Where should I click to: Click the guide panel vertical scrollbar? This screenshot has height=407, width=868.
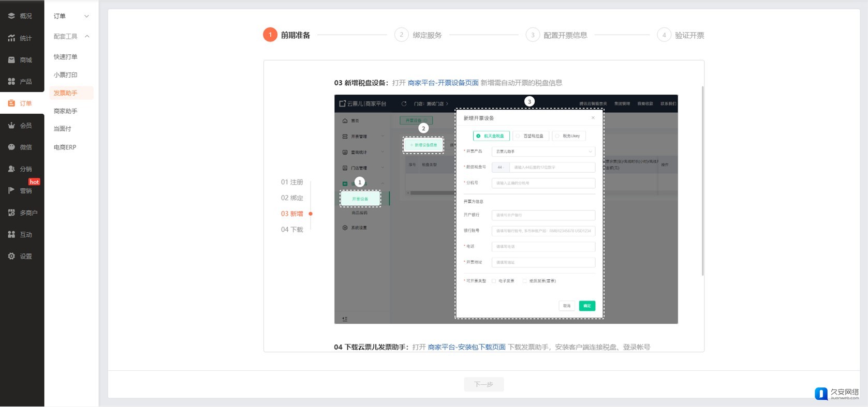[x=702, y=181]
